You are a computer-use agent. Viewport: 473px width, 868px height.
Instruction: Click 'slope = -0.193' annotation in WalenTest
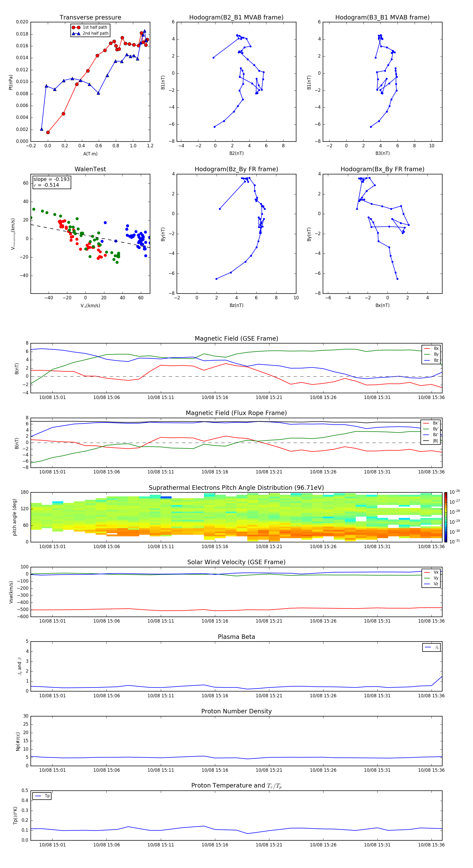point(52,179)
